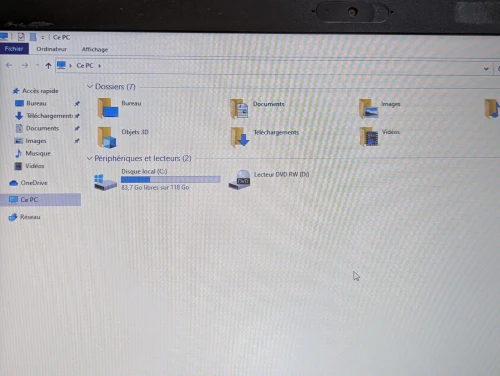Click the Disque local (C:) usage bar
Image resolution: width=500 pixels, height=376 pixels.
pyautogui.click(x=170, y=179)
